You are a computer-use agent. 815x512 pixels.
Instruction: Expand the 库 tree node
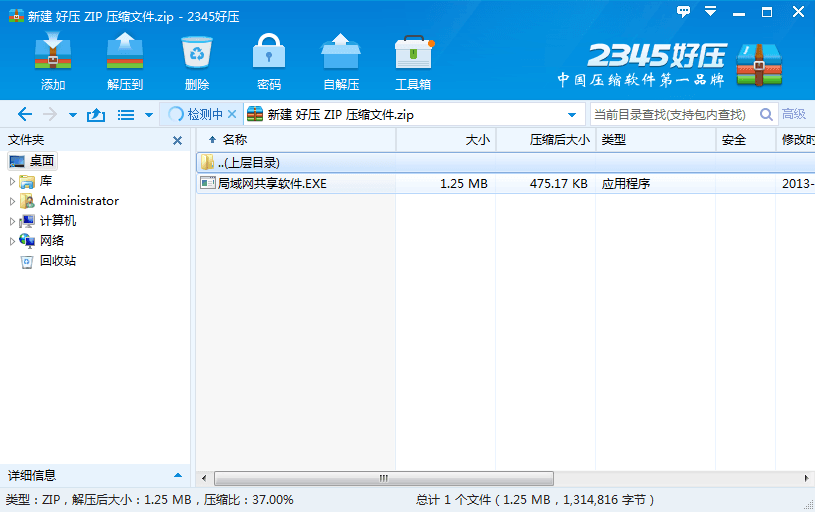pos(12,181)
